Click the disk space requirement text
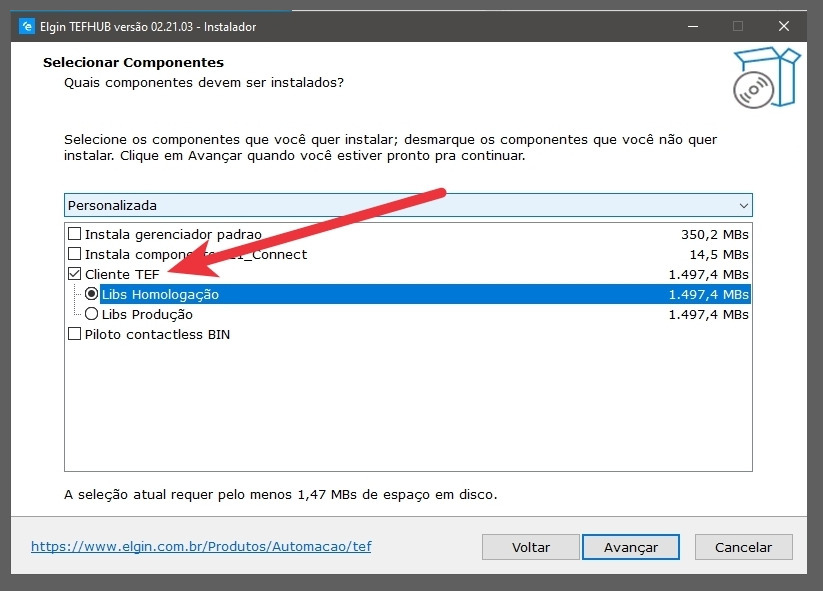 [x=280, y=494]
